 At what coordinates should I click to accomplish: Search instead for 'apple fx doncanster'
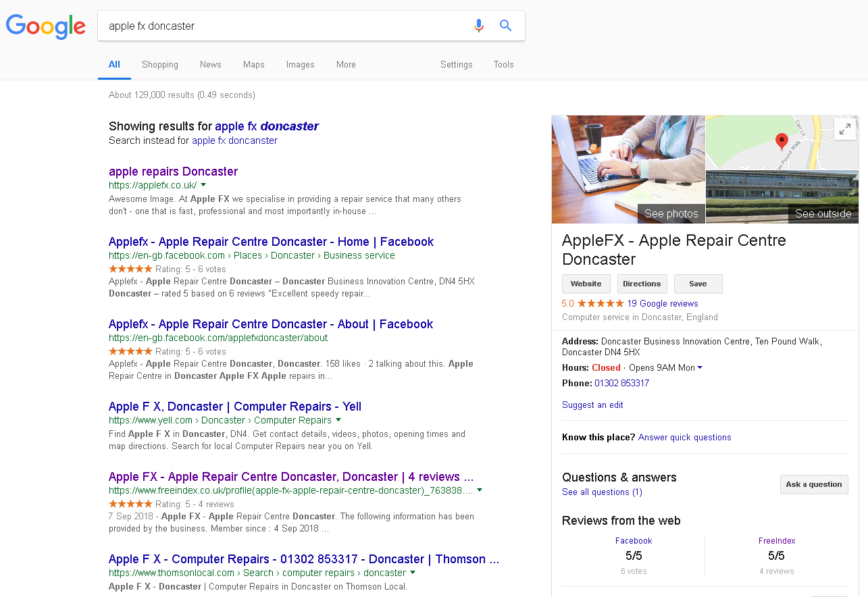[x=235, y=140]
